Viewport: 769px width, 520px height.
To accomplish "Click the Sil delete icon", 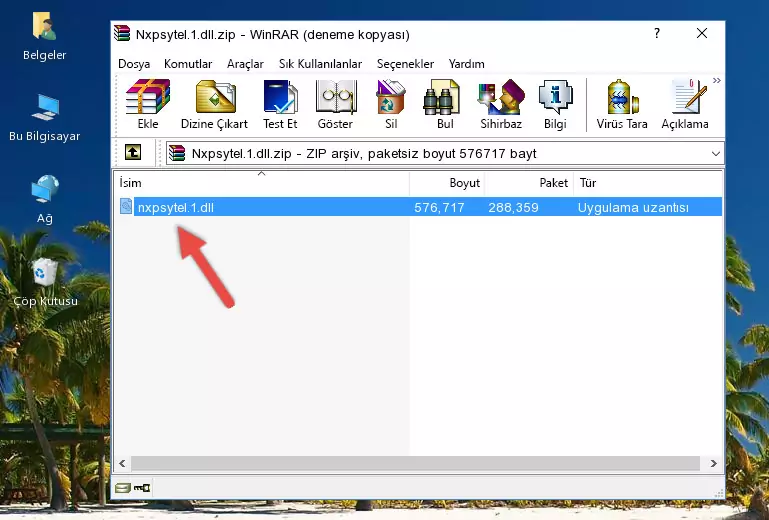I will coord(391,104).
